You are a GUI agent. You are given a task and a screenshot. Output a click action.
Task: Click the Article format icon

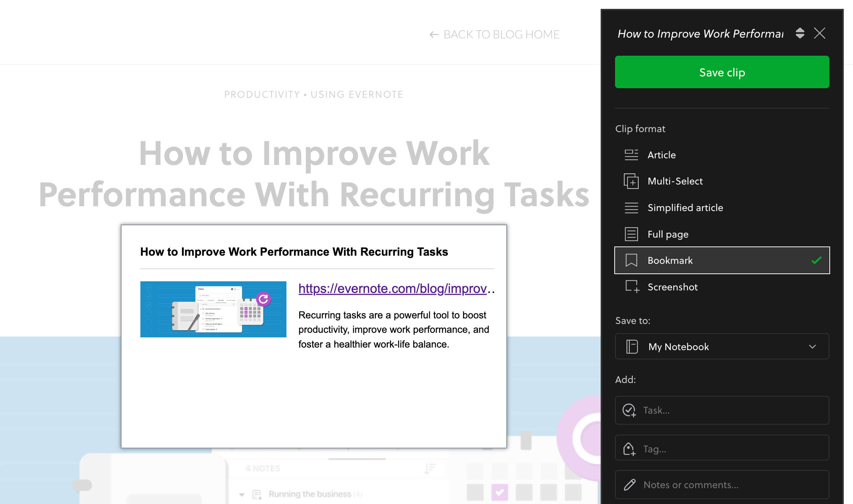click(x=631, y=155)
